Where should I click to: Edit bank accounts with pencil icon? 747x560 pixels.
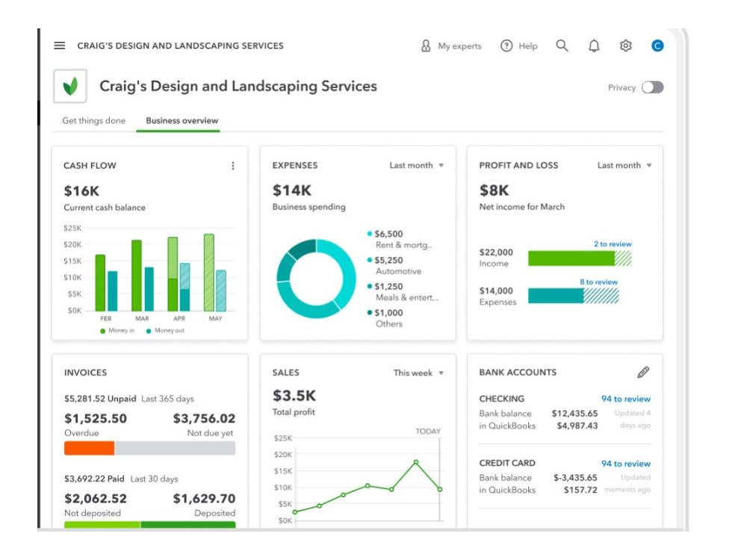[x=643, y=373]
